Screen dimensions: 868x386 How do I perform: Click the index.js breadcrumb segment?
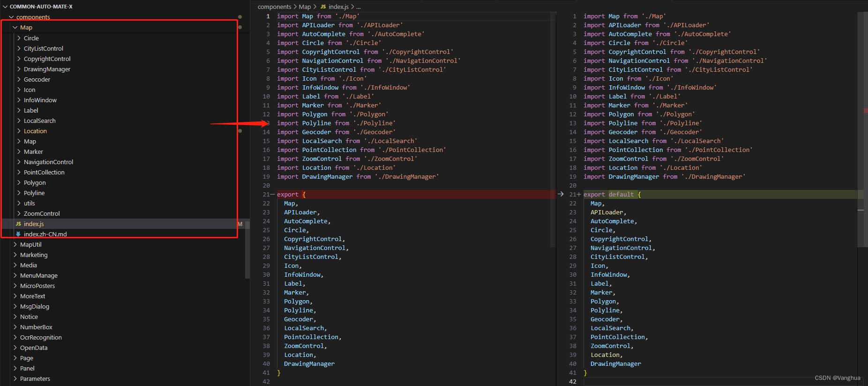pyautogui.click(x=338, y=7)
